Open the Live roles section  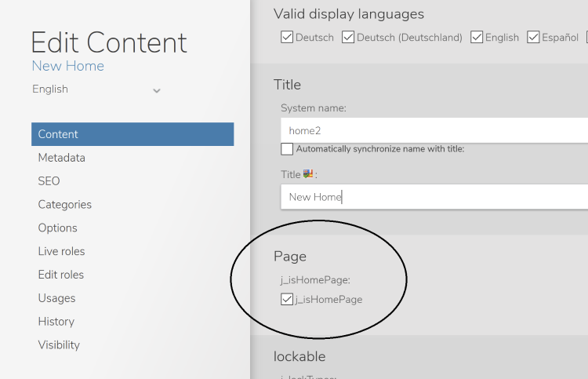tap(61, 251)
